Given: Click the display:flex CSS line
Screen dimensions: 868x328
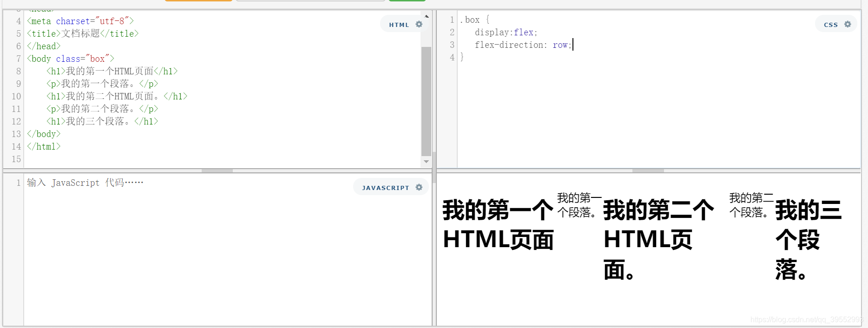Looking at the screenshot, I should [x=506, y=32].
